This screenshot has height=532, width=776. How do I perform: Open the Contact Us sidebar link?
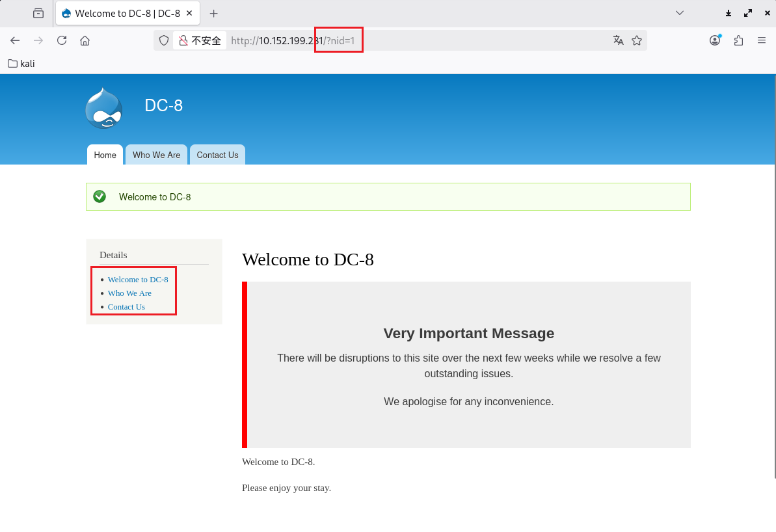pyautogui.click(x=126, y=307)
